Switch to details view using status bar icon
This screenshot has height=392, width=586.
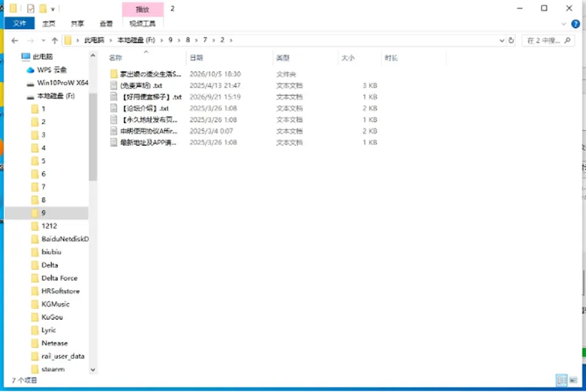click(x=562, y=380)
